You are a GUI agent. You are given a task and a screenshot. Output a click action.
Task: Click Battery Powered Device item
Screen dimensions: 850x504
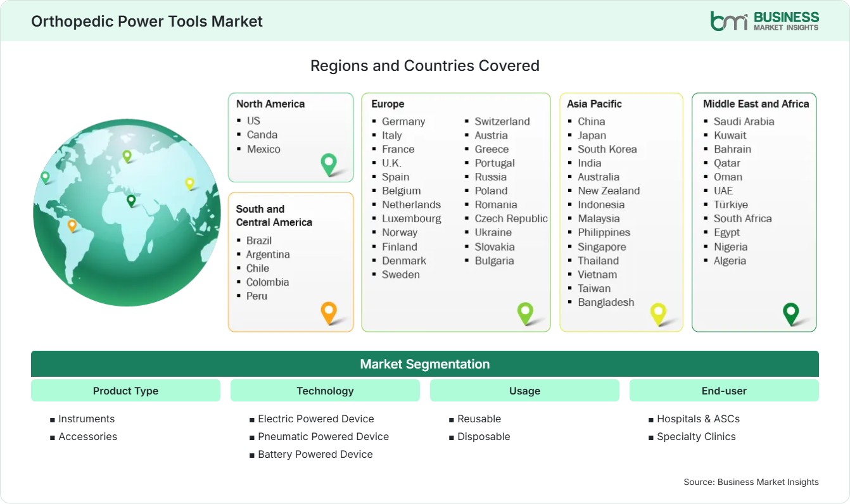(315, 455)
